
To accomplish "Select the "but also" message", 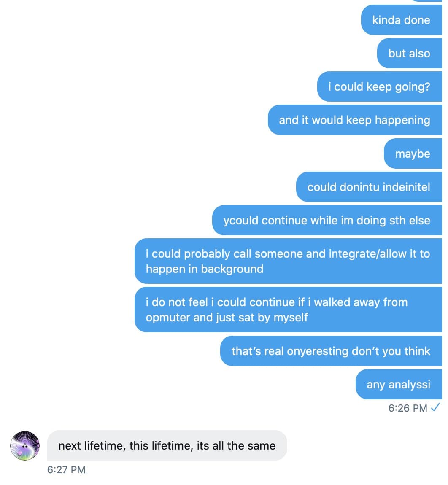I will (x=409, y=53).
